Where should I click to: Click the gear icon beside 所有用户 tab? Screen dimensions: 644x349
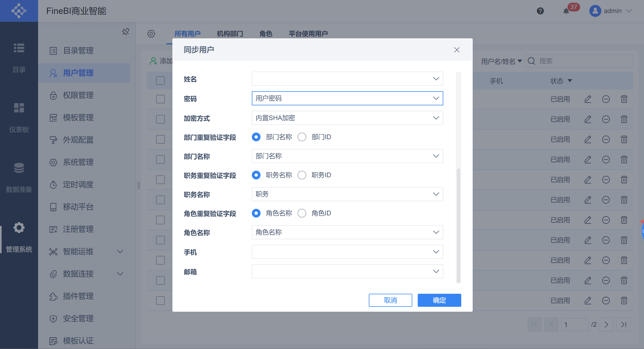click(x=151, y=34)
